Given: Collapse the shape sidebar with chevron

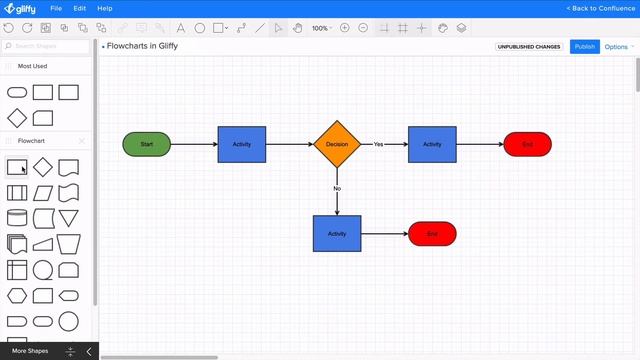Looking at the screenshot, I should 89,351.
